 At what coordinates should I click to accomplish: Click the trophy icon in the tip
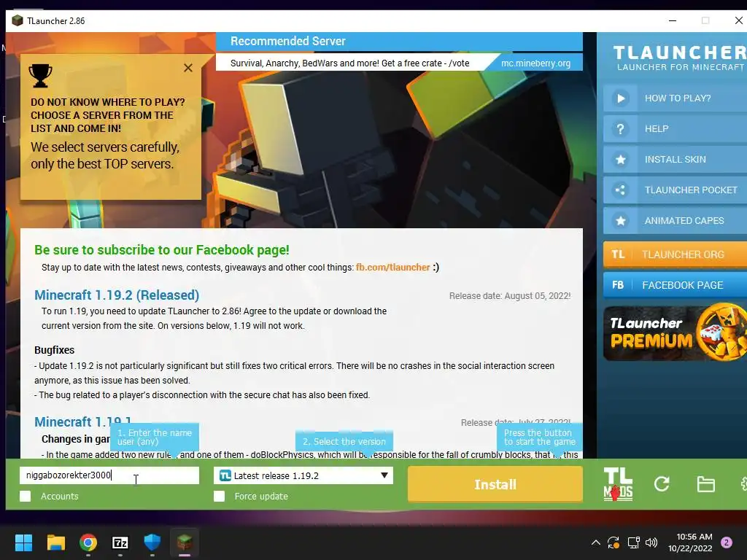(x=41, y=76)
